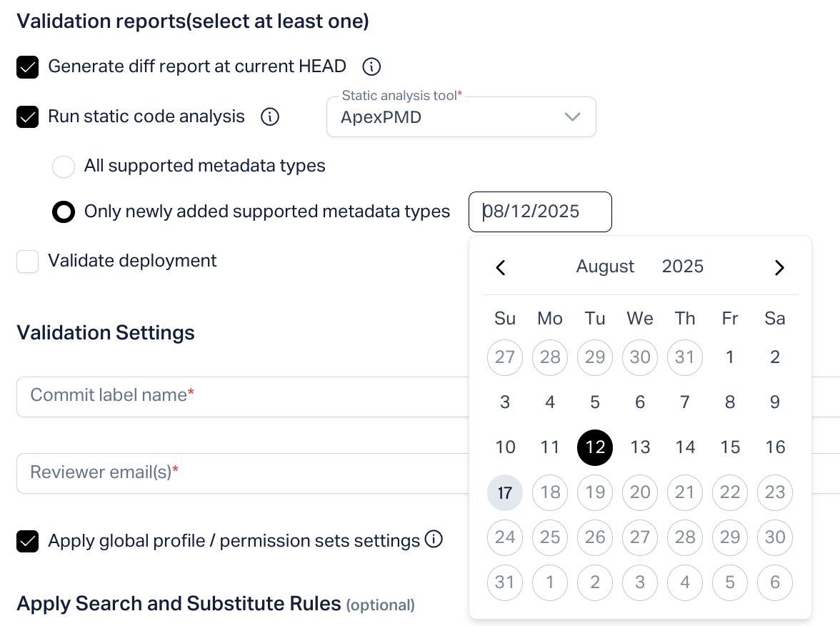
Task: Click the 08/12/2025 date input field
Action: 540,212
